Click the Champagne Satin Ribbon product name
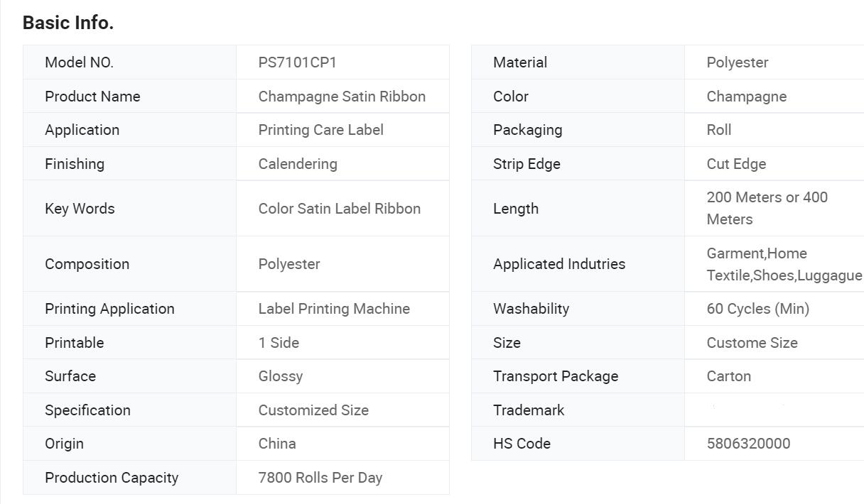 [x=342, y=97]
